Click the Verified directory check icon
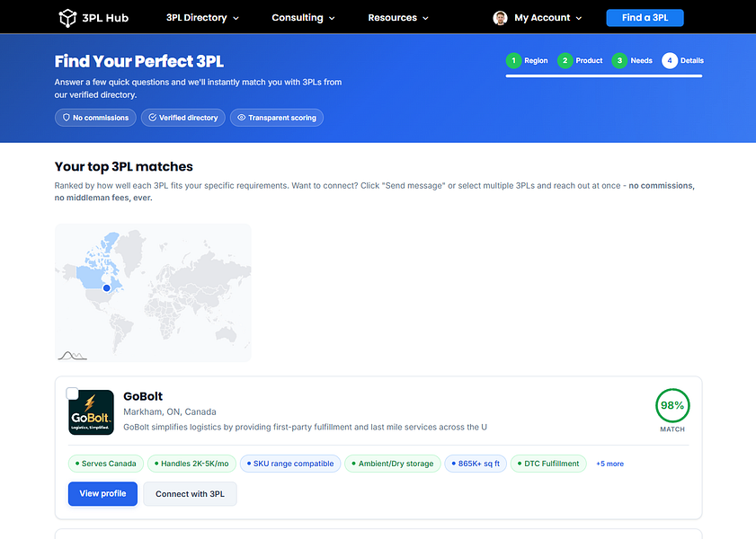This screenshot has width=756, height=539. click(152, 118)
